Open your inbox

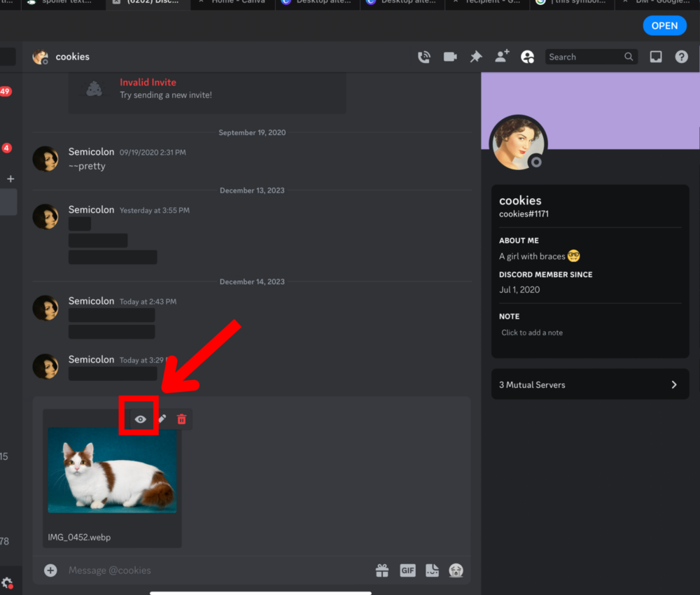tap(656, 57)
